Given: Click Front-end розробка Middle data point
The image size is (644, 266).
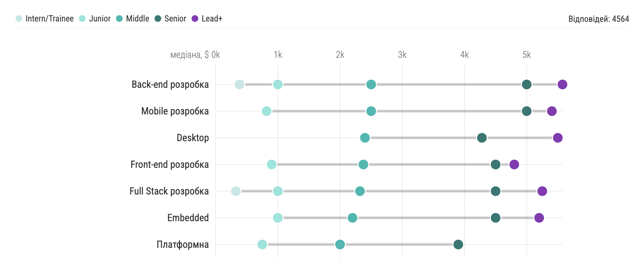Looking at the screenshot, I should (x=363, y=164).
